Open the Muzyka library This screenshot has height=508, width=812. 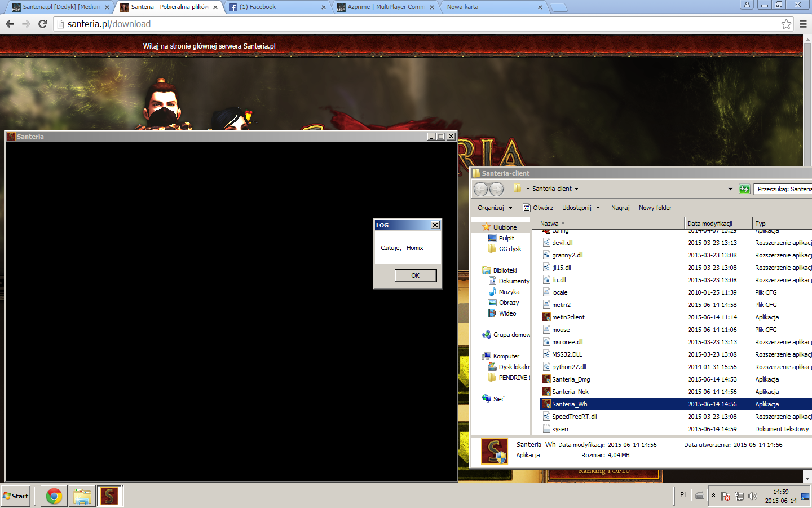coord(509,292)
